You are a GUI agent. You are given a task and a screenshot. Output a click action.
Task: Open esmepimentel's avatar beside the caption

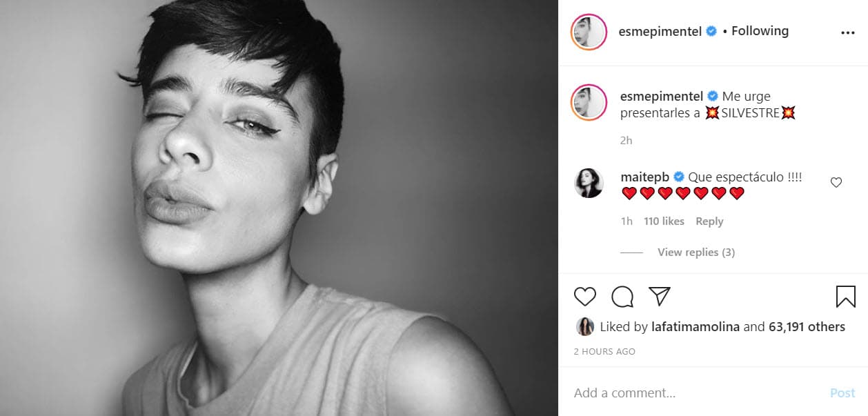click(589, 103)
